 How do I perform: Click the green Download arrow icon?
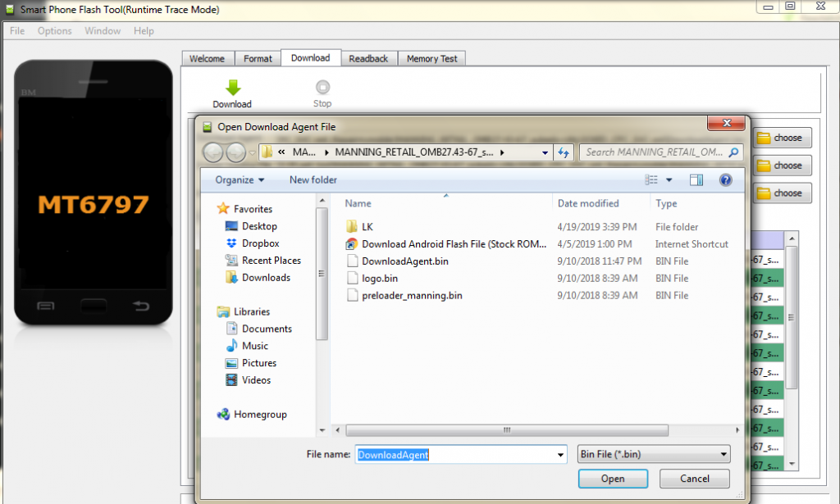click(x=232, y=88)
